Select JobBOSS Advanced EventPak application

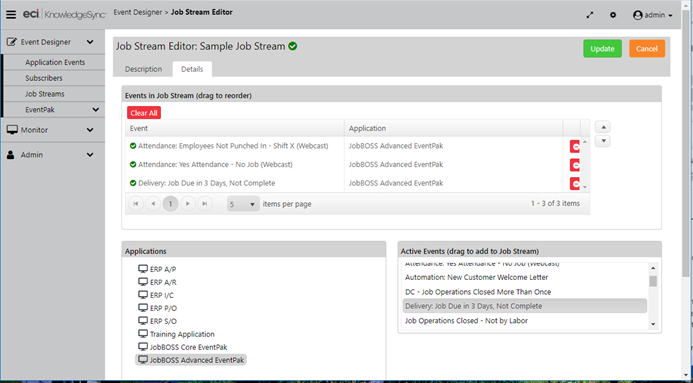coord(191,360)
